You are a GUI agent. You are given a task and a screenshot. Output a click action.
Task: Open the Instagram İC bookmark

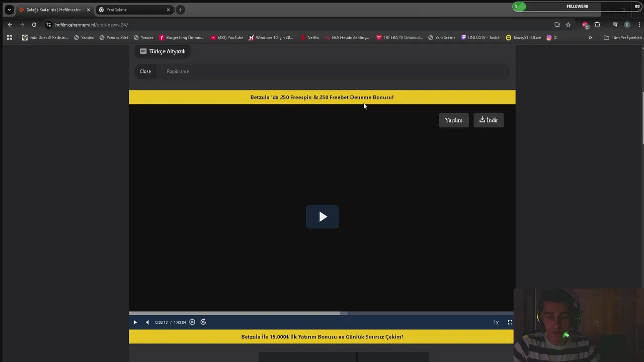tap(552, 38)
